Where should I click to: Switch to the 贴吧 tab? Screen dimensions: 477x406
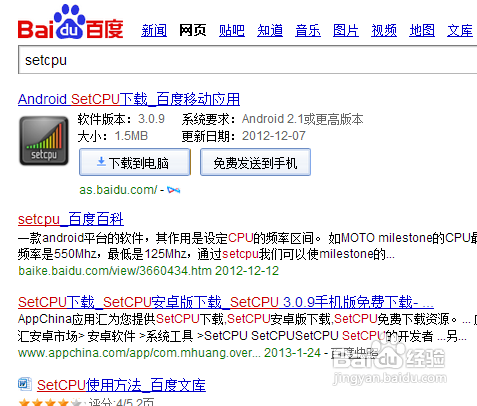click(x=232, y=31)
